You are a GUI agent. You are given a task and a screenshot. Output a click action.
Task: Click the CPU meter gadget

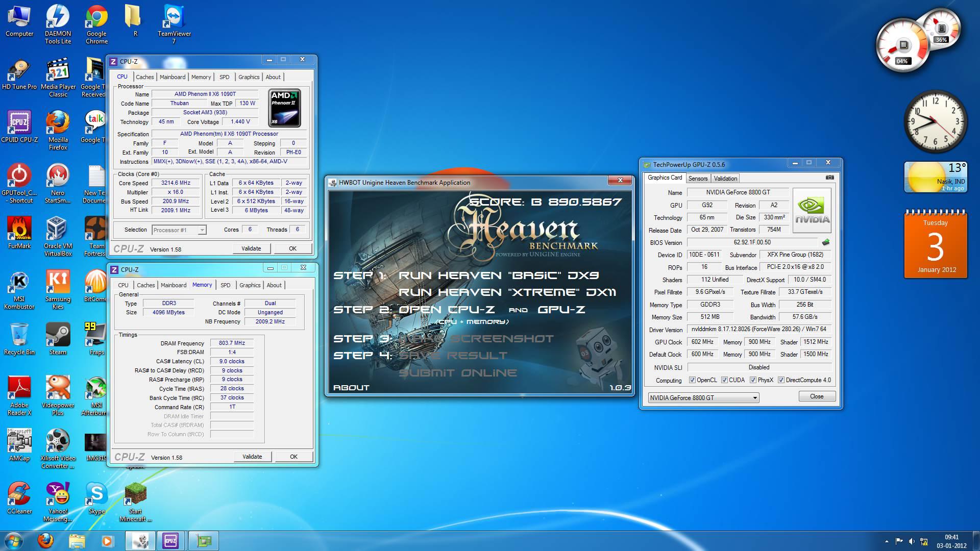click(903, 46)
